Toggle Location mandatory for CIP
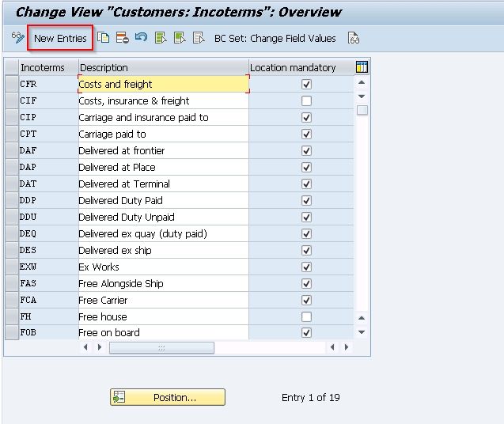This screenshot has height=424, width=504. (x=306, y=117)
